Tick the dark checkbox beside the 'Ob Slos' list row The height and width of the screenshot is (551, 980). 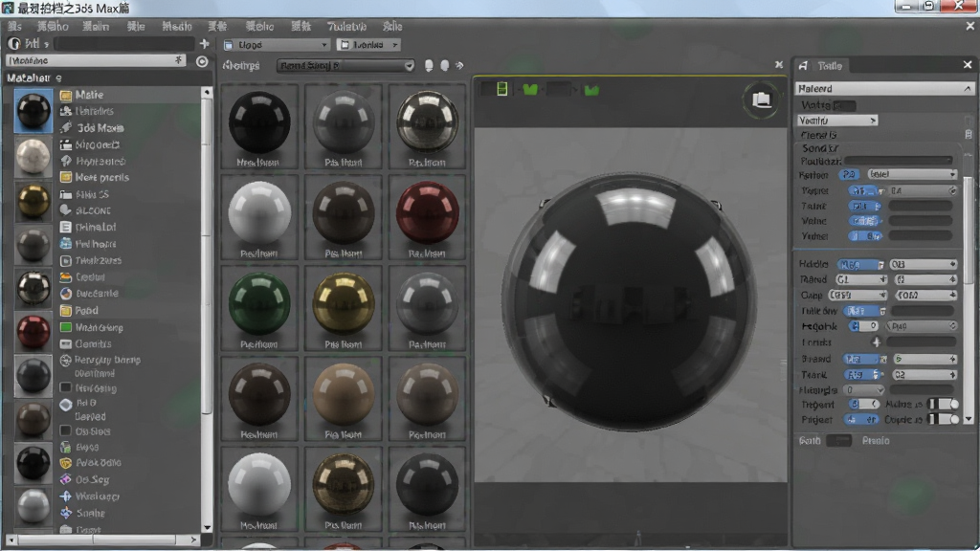point(65,430)
